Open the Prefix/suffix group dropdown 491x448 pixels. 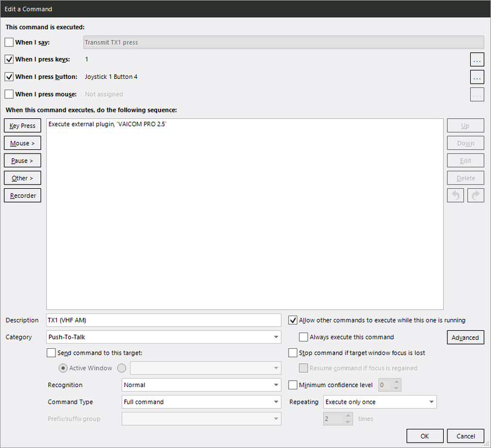201,419
